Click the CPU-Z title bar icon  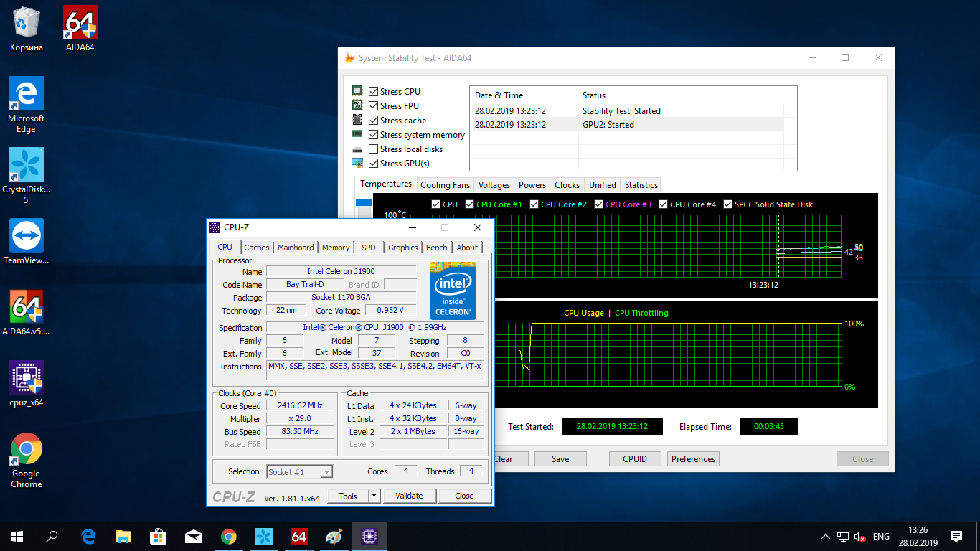215,227
